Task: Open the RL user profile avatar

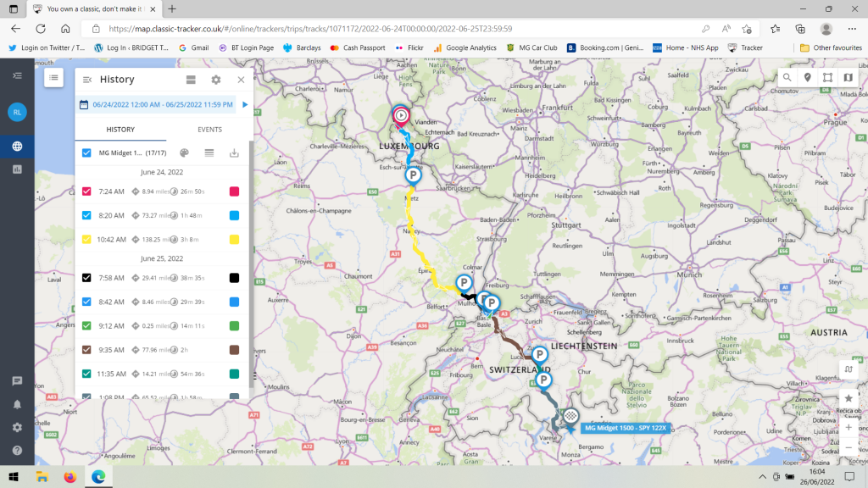Action: (17, 113)
